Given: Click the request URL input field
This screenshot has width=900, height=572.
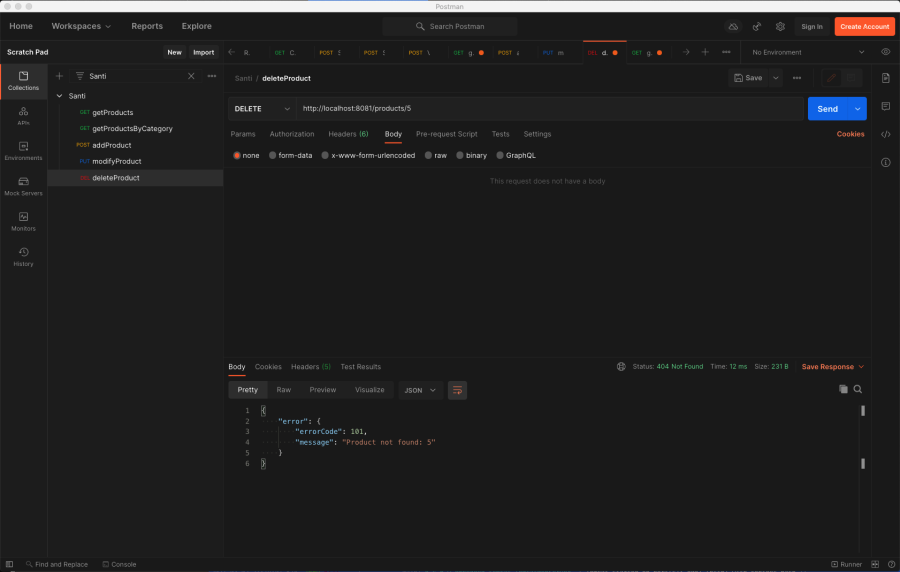Looking at the screenshot, I should point(550,108).
